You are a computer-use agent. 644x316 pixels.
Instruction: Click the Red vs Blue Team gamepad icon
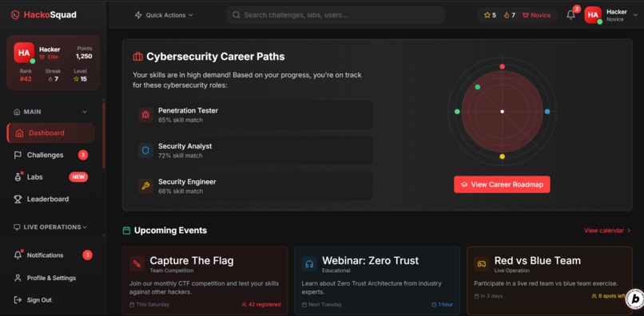(x=481, y=264)
